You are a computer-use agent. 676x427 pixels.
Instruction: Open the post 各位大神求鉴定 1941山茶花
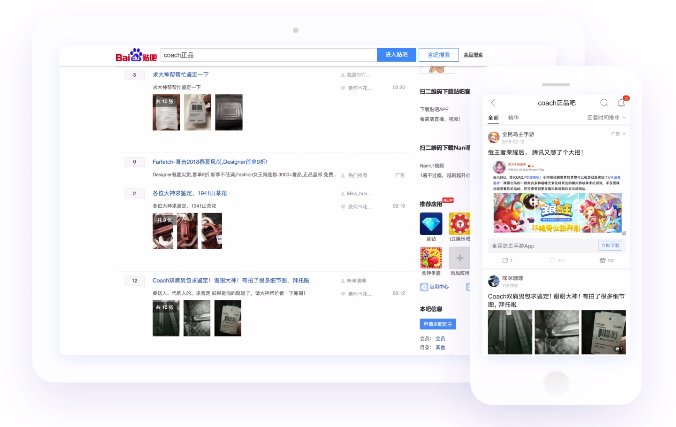(x=190, y=193)
